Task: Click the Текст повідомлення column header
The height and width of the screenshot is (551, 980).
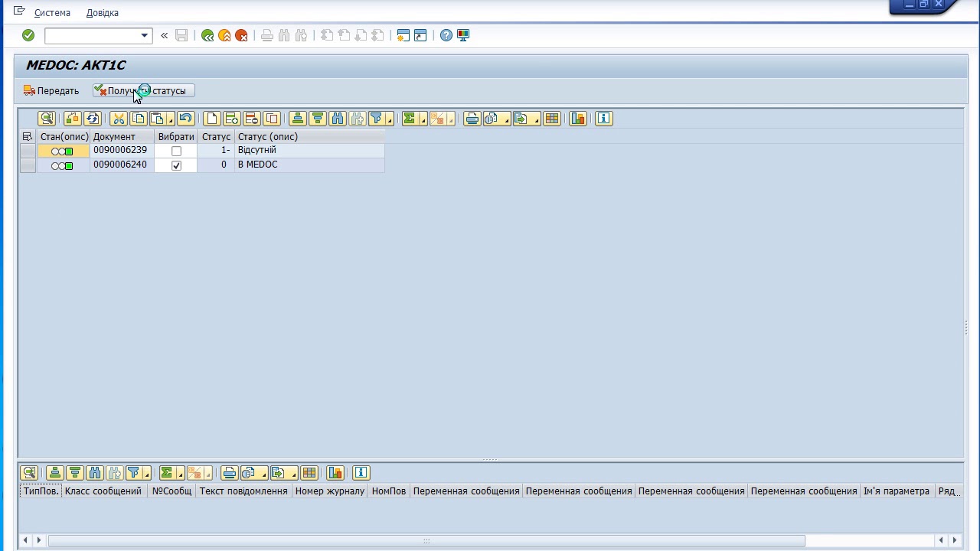Action: click(x=243, y=491)
